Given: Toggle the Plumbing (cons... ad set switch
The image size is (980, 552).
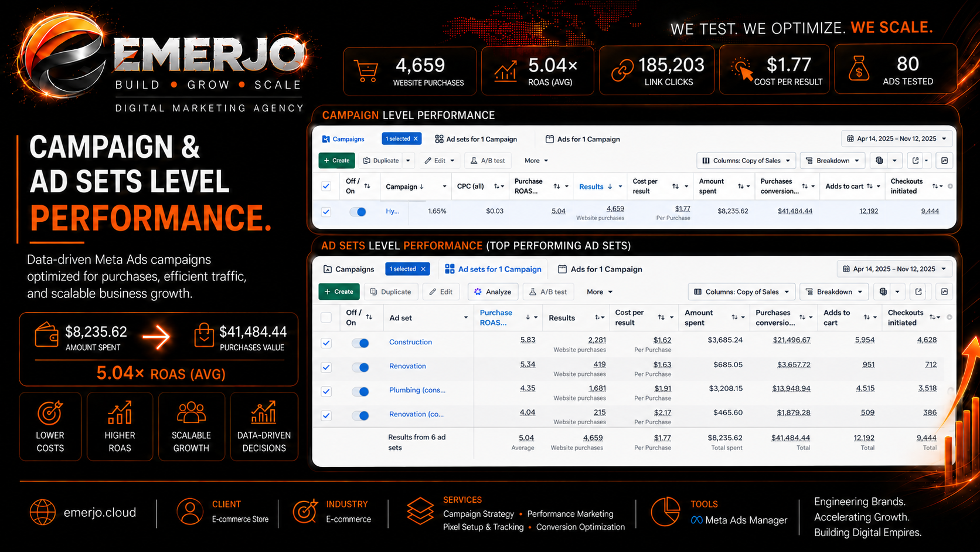Looking at the screenshot, I should 360,391.
